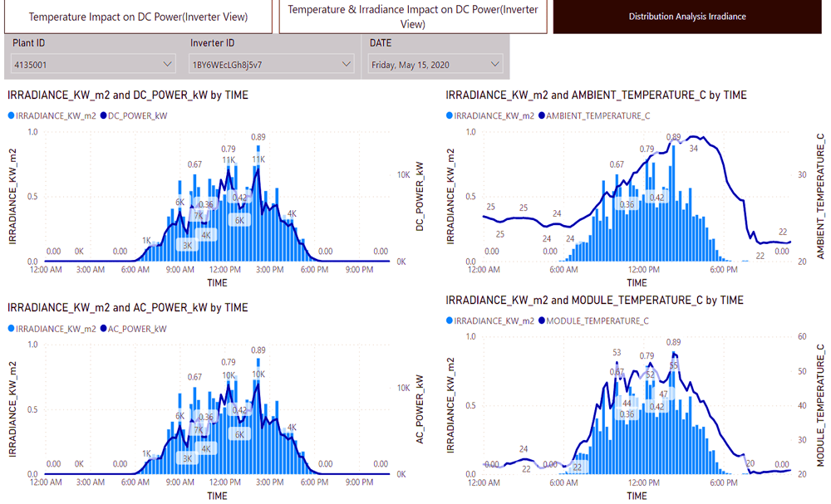The height and width of the screenshot is (504, 831).
Task: Select the IRRADIANCE and MODULE_TEMPERATURE chart title
Action: (594, 300)
